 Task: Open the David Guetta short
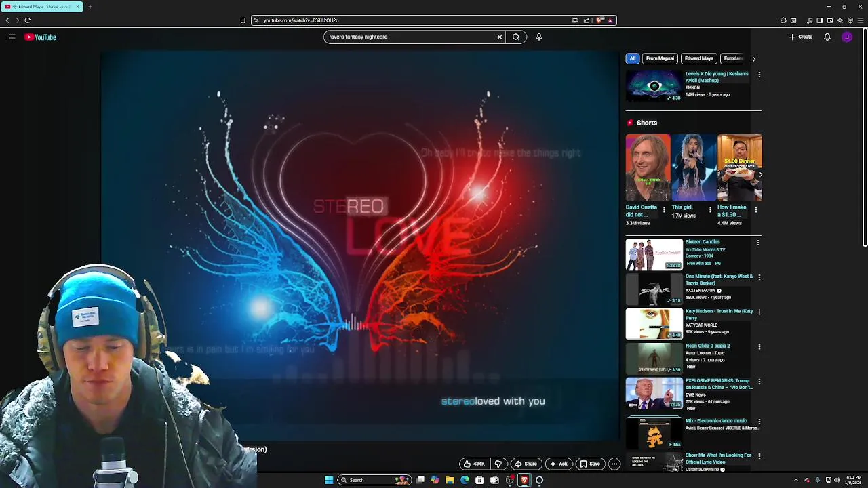(648, 168)
